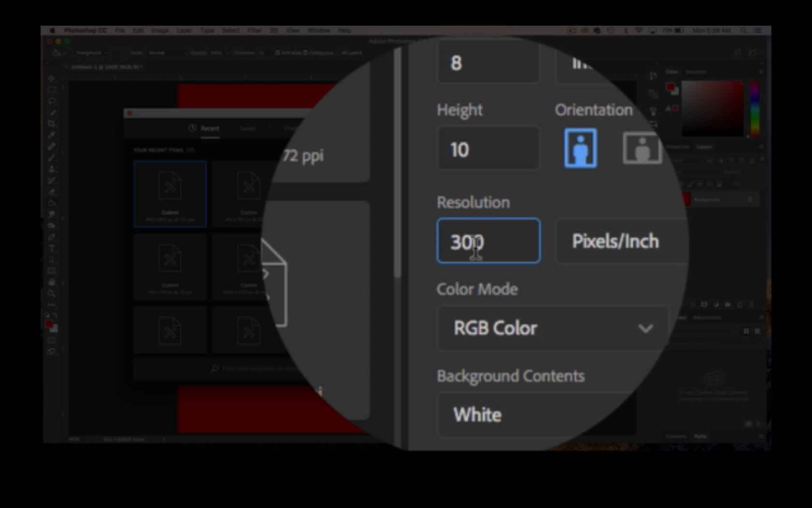Switch to the Swatches panel tab
Viewport: 812px width, 508px height.
(x=696, y=72)
